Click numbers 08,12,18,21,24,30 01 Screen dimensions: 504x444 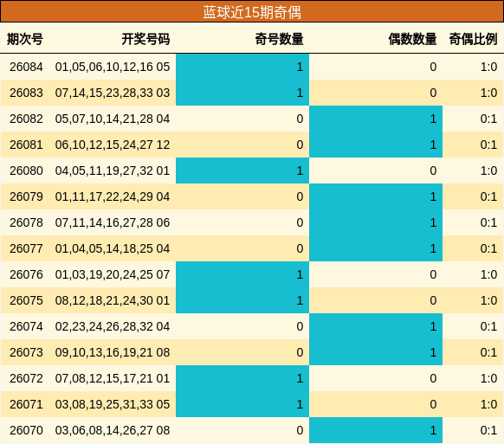[x=113, y=300]
